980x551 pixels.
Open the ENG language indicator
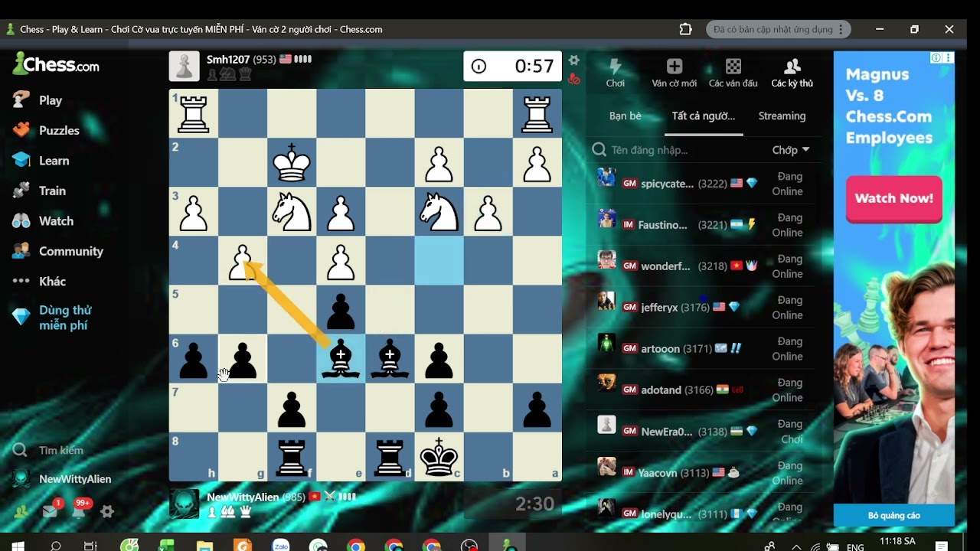tap(855, 547)
